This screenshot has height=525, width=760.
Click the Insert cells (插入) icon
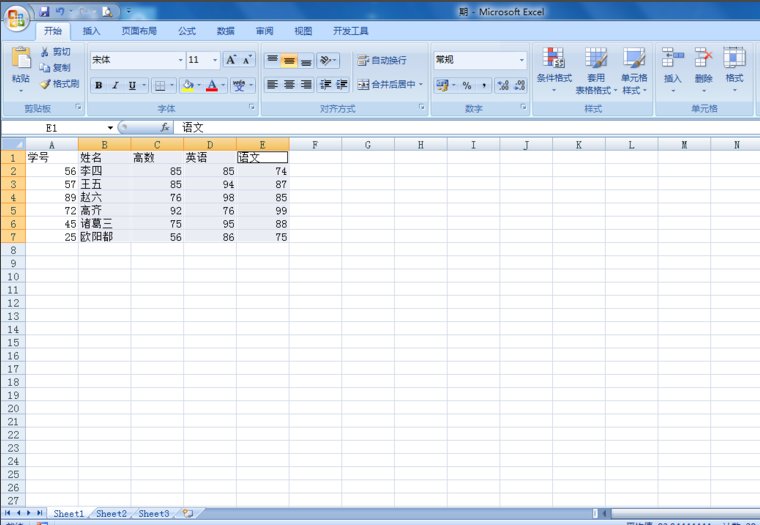point(673,57)
